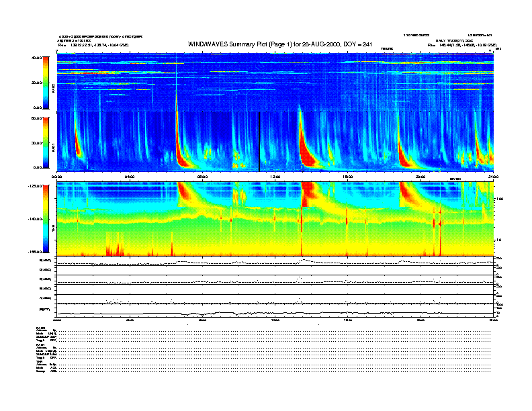Screen dimensions: 532x411
Task: Click the 04:00 tick label under RAD1 spectrogram
Action: click(130, 177)
